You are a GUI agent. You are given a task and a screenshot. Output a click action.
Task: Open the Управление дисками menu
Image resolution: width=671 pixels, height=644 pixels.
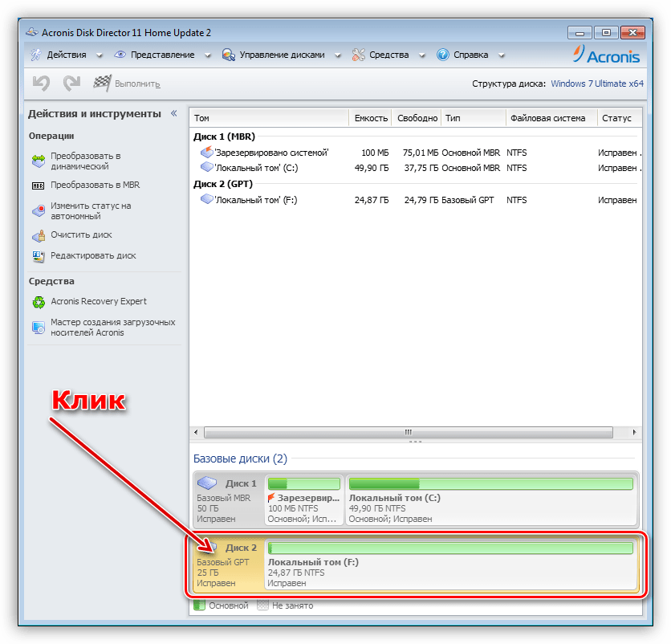pyautogui.click(x=282, y=55)
